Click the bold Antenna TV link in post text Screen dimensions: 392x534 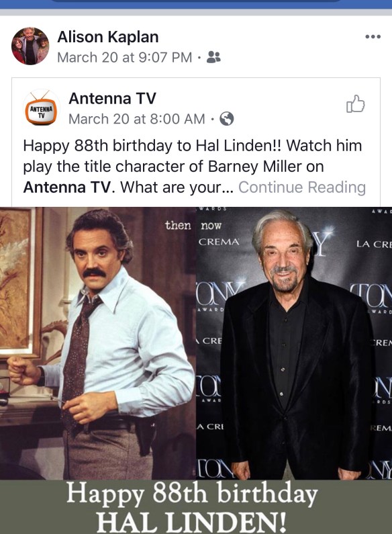(67, 187)
